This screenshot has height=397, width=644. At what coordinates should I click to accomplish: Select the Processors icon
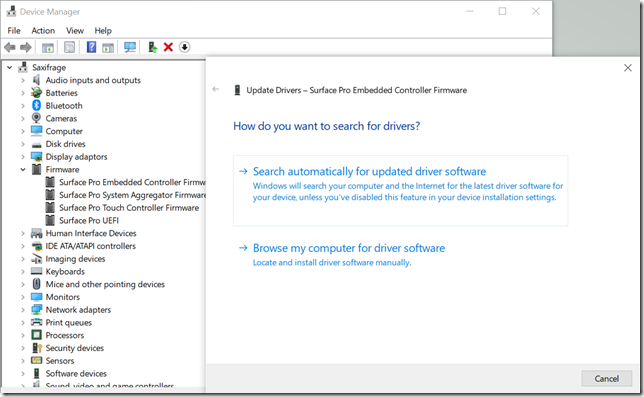[x=37, y=335]
